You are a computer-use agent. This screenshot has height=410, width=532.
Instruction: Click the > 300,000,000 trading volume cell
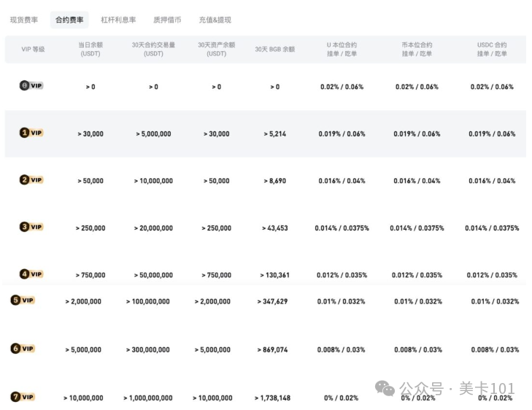148,349
